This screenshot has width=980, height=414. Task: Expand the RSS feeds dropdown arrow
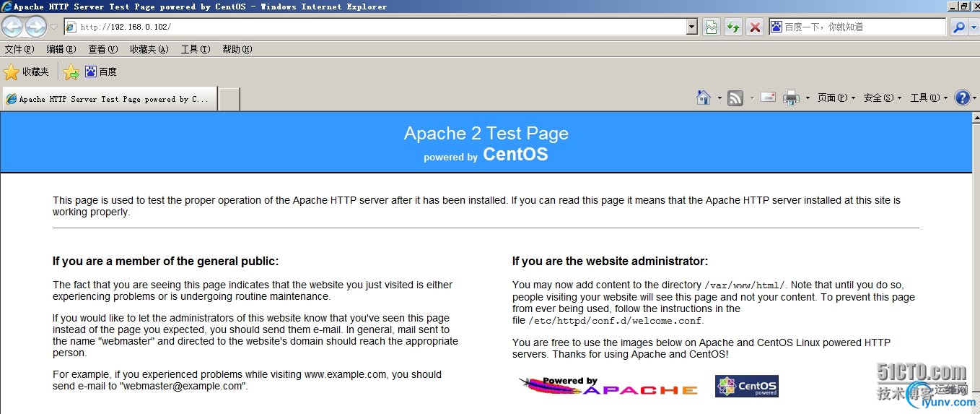tap(751, 98)
